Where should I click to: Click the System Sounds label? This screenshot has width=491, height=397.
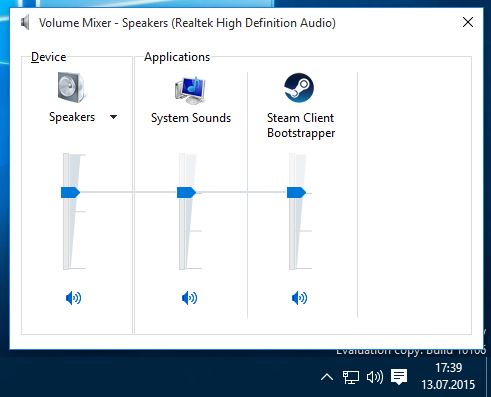[191, 118]
